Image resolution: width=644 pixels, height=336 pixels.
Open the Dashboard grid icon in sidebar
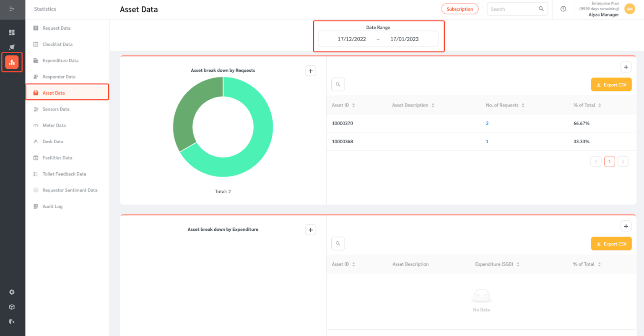12,32
